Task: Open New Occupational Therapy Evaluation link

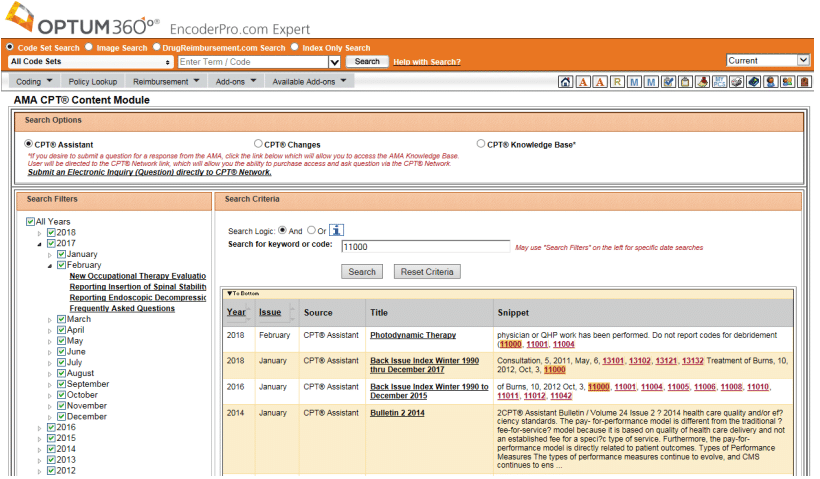Action: coord(138,276)
